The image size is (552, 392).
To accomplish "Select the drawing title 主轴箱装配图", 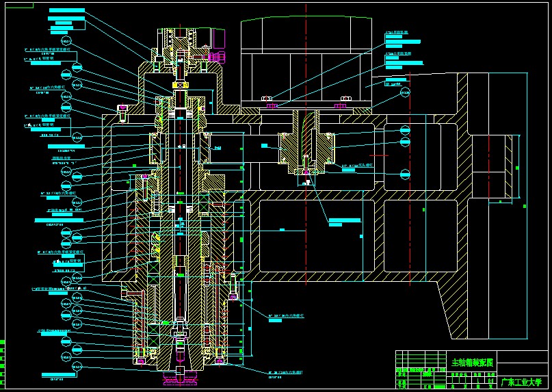I will pos(472,363).
